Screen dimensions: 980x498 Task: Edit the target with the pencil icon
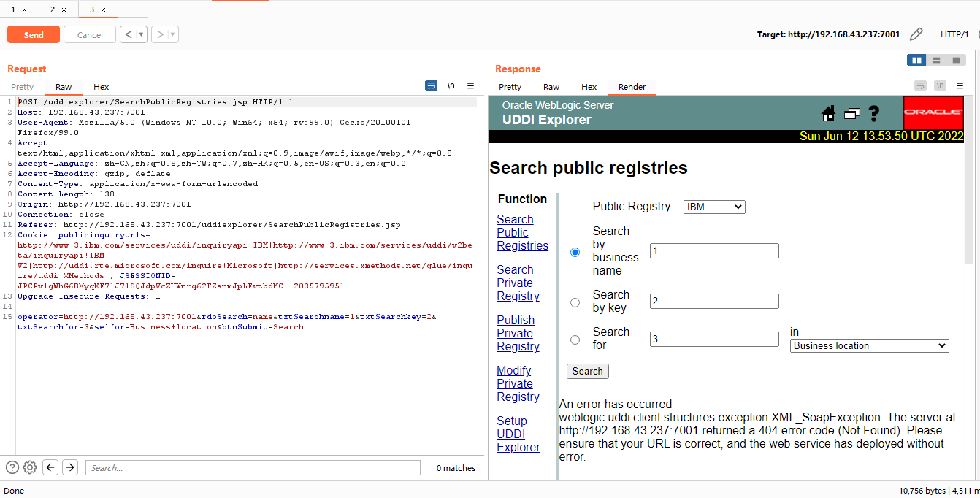tap(916, 34)
